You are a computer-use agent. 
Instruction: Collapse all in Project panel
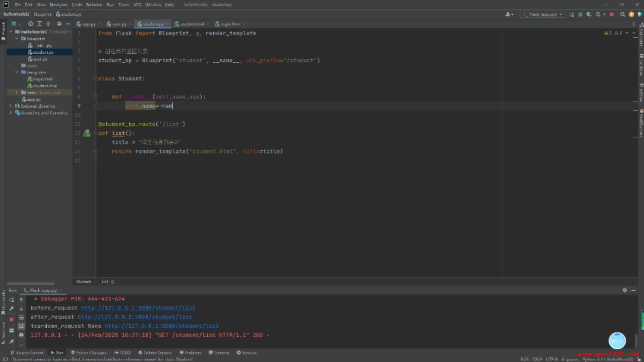[x=48, y=24]
